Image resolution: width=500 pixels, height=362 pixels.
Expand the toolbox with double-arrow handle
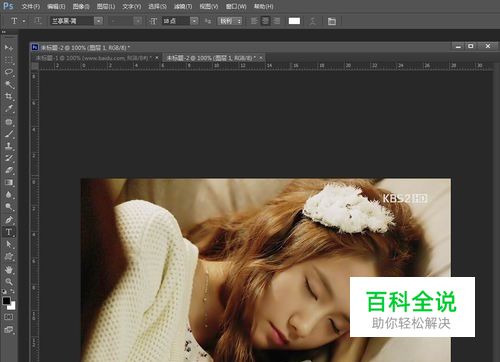(4, 32)
